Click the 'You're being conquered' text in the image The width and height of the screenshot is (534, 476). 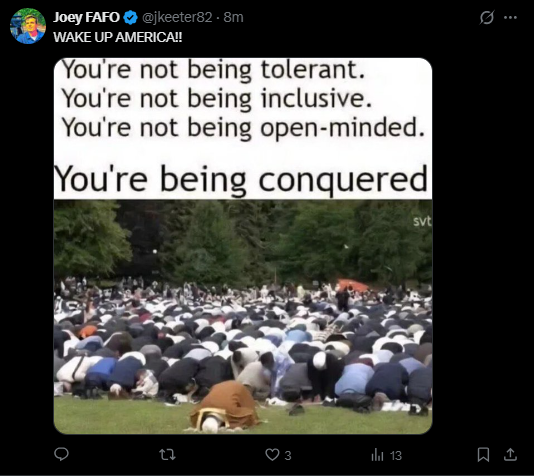[241, 180]
